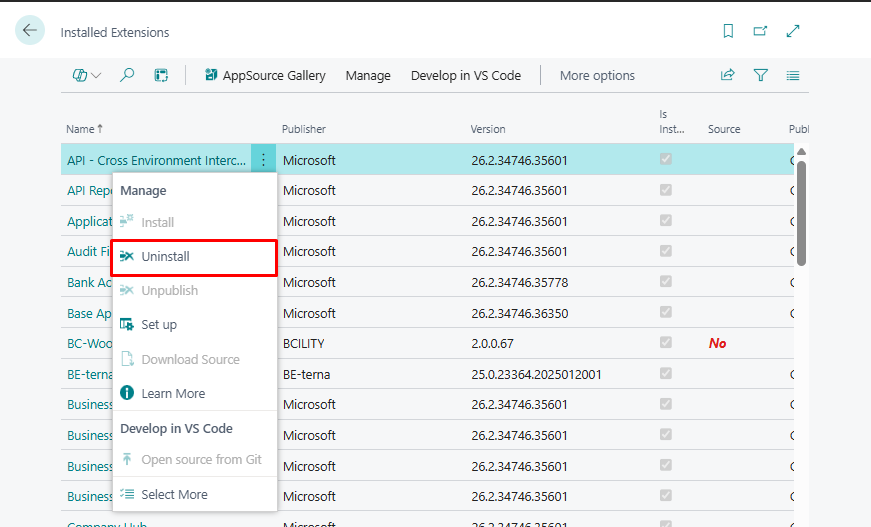Viewport: 871px width, 527px height.
Task: Open this page in a new window
Action: click(760, 31)
